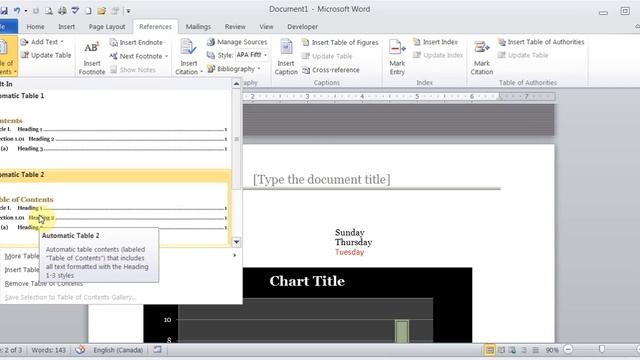Open the Customize Quick Access Toolbar arrow

click(x=128, y=11)
